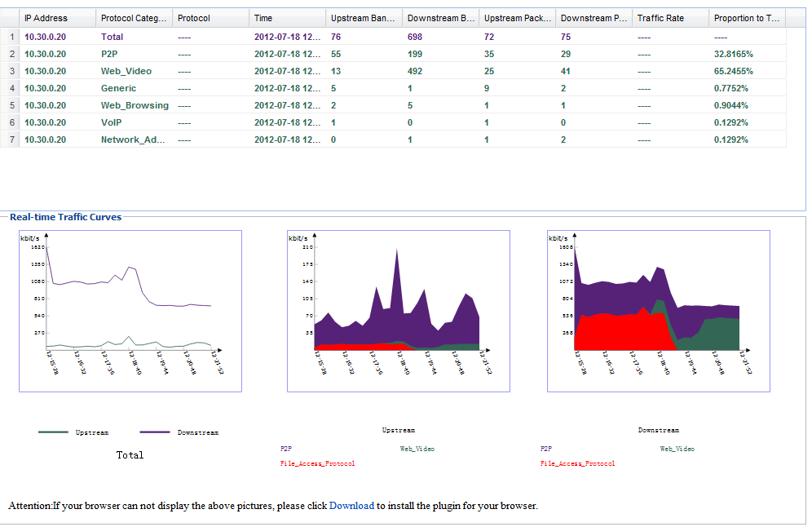Screen dimensions: 812x527
Task: Select the P2P row in the table
Action: point(112,54)
